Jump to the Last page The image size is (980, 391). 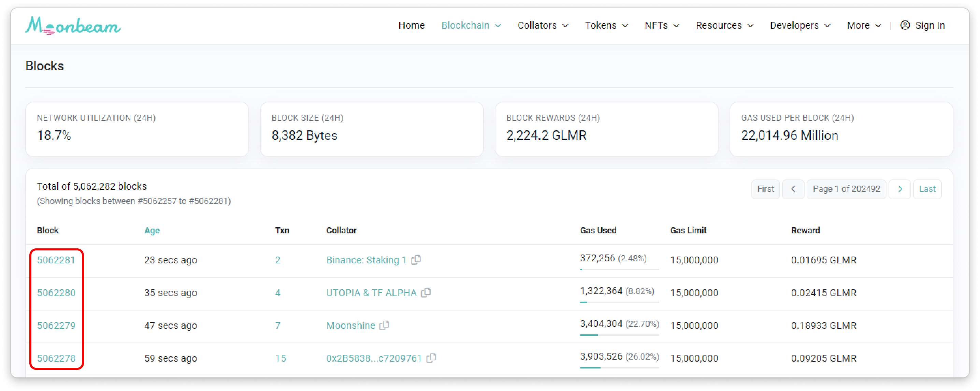(927, 189)
